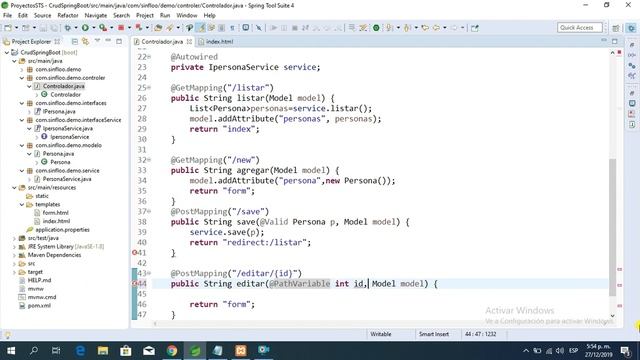The image size is (640, 360).
Task: Open File Explorer from the taskbar
Action: pos(103,351)
